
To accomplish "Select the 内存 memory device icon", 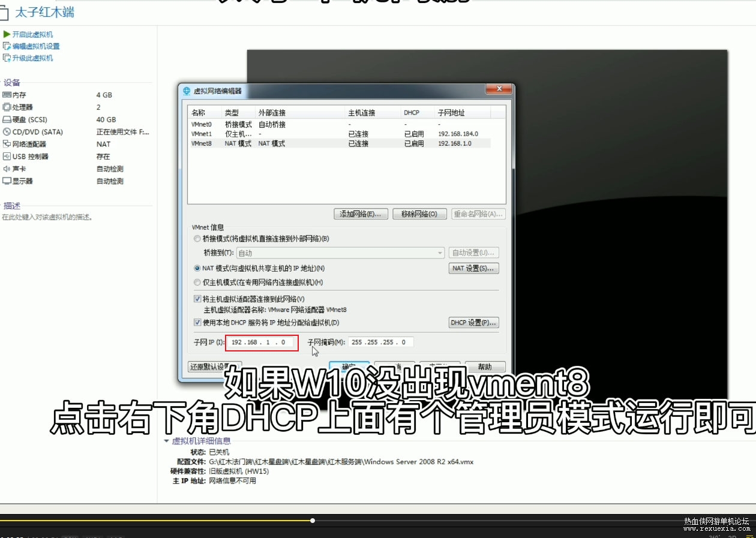I will click(7, 95).
